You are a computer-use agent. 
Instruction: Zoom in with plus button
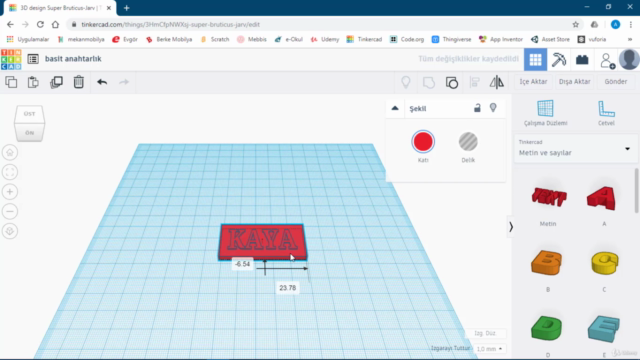pos(10,191)
